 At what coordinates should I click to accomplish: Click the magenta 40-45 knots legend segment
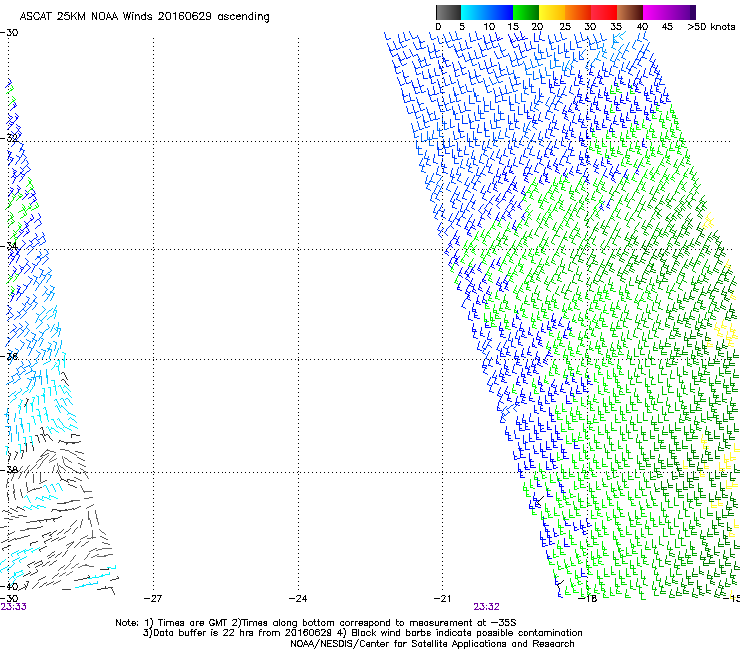pos(656,12)
